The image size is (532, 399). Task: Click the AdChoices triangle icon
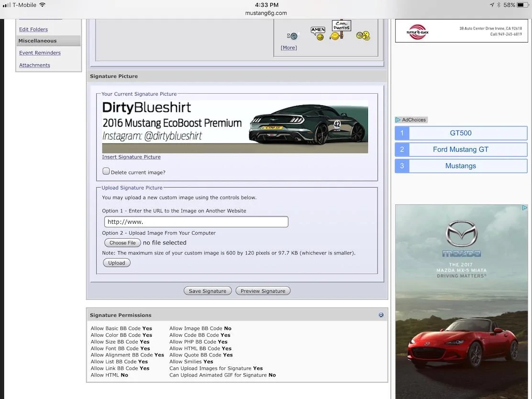398,120
